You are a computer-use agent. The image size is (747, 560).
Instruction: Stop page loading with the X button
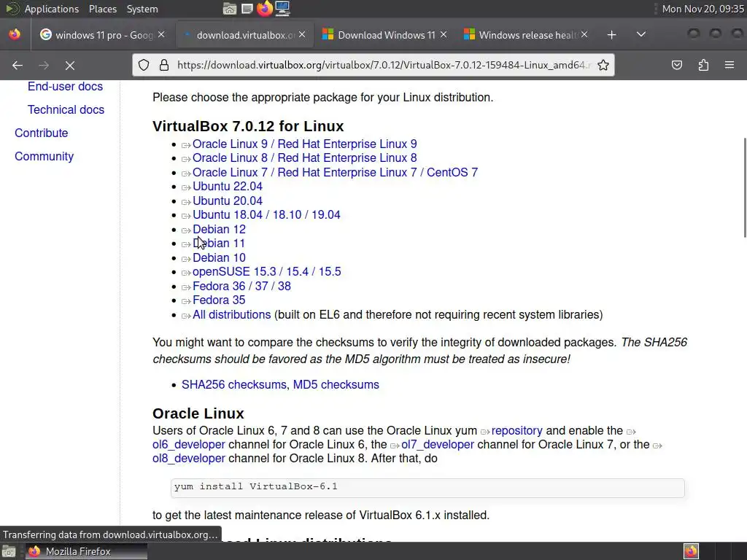tap(69, 65)
